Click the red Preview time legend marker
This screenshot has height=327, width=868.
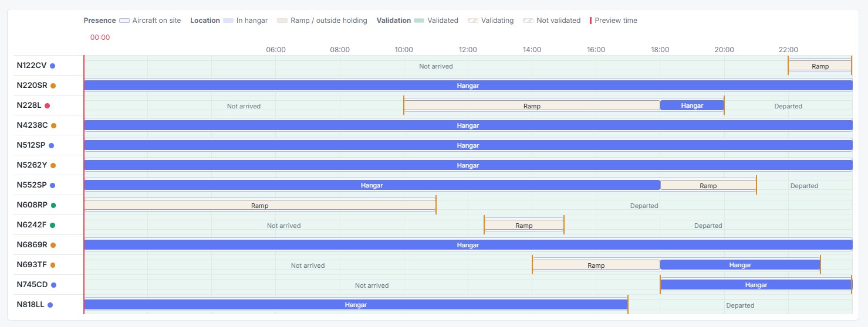[591, 21]
